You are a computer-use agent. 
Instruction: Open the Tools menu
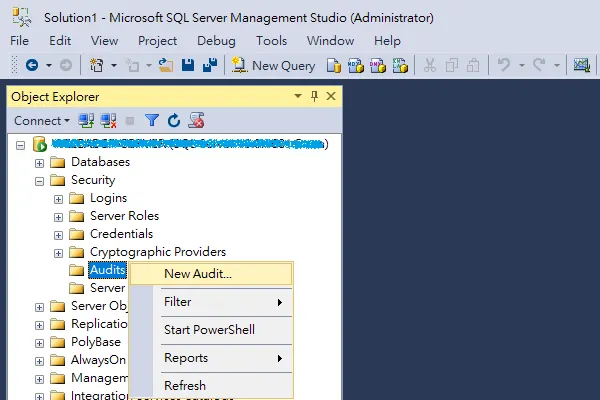click(x=271, y=41)
